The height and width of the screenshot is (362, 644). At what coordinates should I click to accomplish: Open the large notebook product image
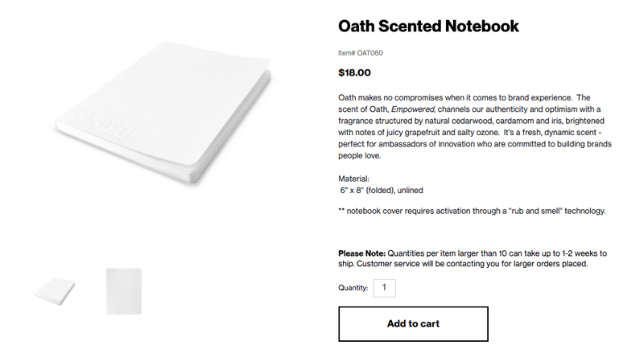163,113
